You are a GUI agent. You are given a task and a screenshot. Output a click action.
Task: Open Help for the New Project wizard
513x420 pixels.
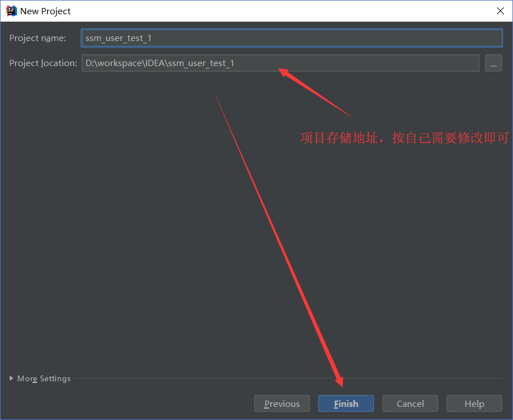pos(474,403)
